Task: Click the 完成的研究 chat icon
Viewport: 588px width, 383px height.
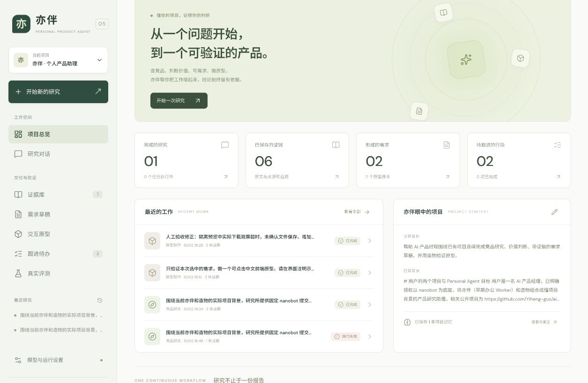Action: click(x=225, y=145)
